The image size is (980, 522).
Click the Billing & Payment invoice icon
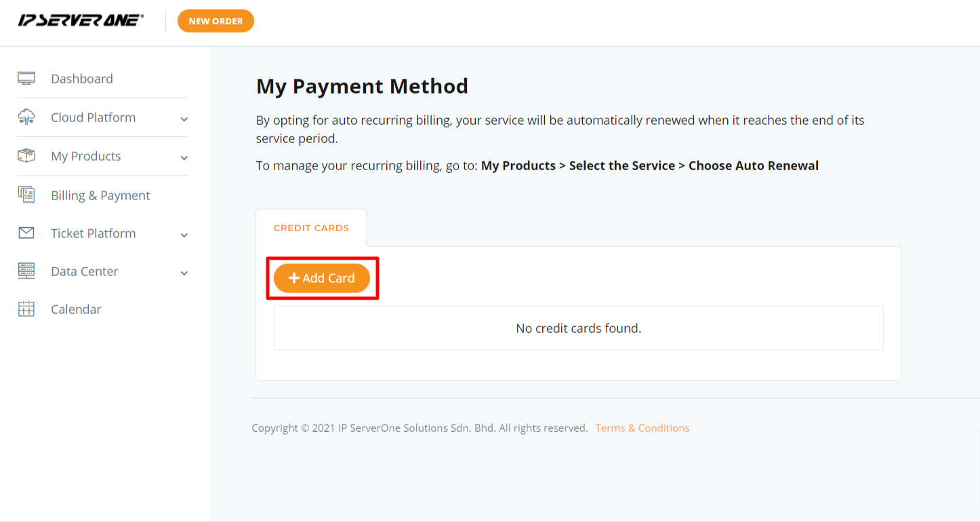point(26,195)
